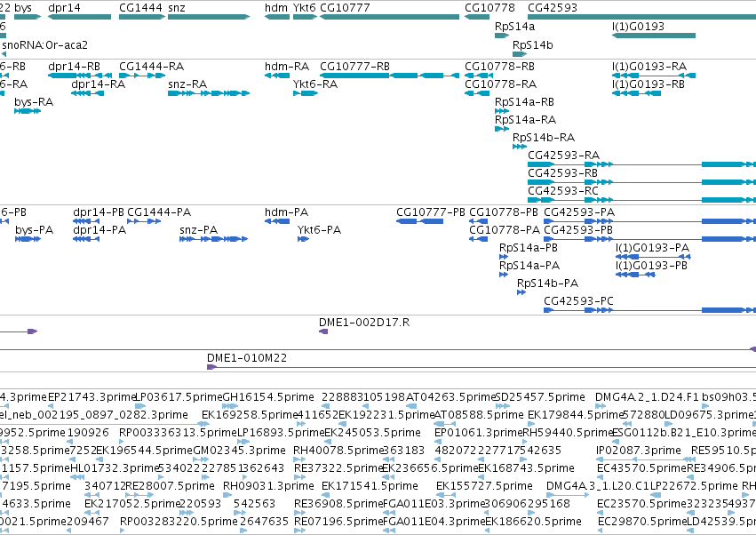Screen dimensions: 756x535
Task: Select the CG1444-RA transcript label
Action: click(x=151, y=66)
